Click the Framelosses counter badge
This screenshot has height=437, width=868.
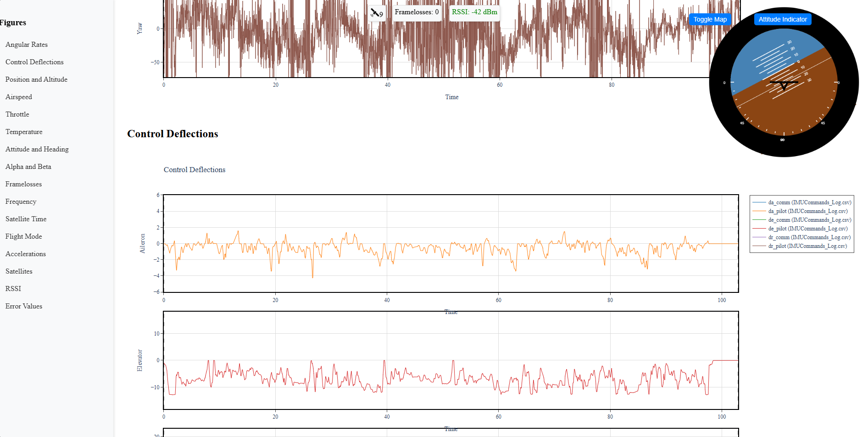click(x=417, y=12)
